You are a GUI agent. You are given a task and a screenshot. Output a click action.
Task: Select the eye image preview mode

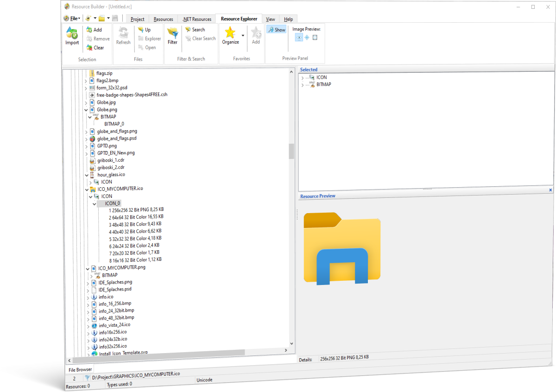point(299,38)
